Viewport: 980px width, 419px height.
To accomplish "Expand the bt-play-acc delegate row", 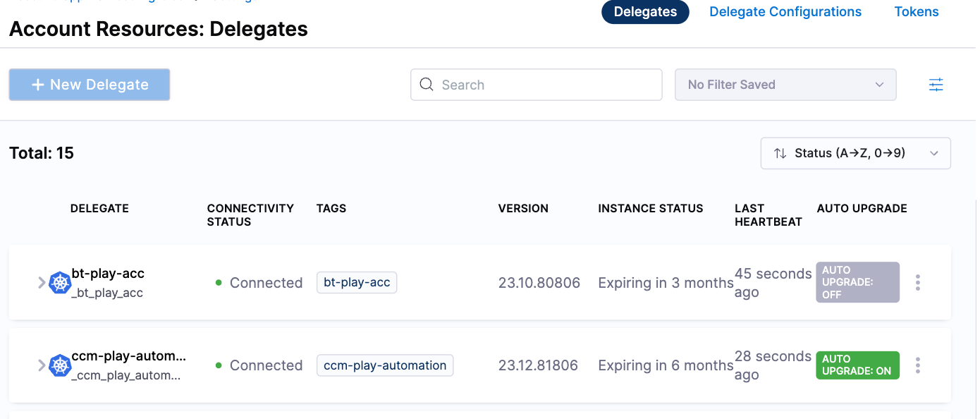I will 42,283.
